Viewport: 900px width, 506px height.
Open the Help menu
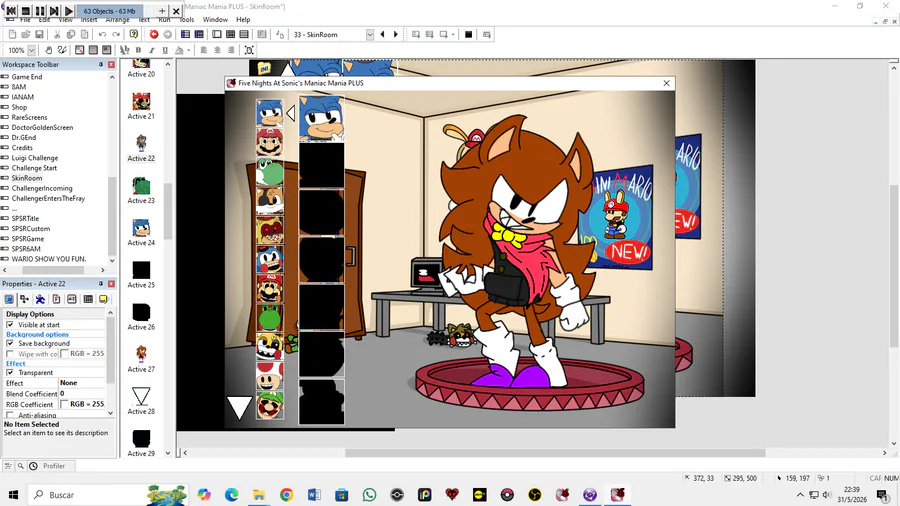(x=243, y=20)
